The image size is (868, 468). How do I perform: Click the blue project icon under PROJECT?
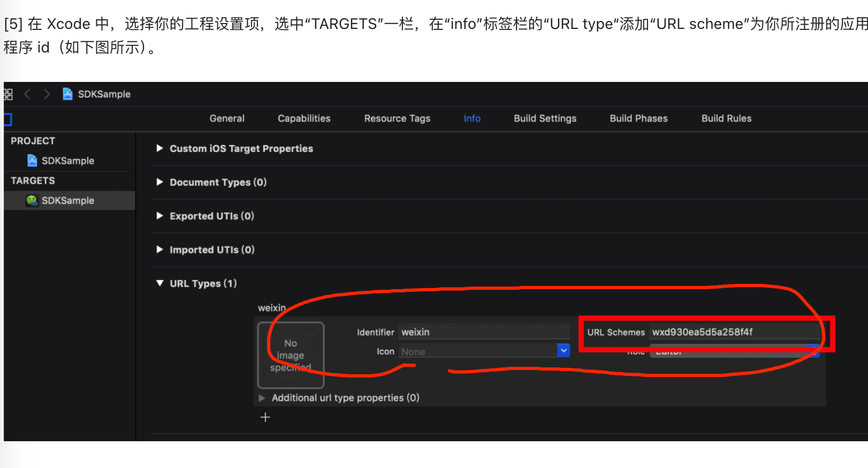(x=32, y=161)
